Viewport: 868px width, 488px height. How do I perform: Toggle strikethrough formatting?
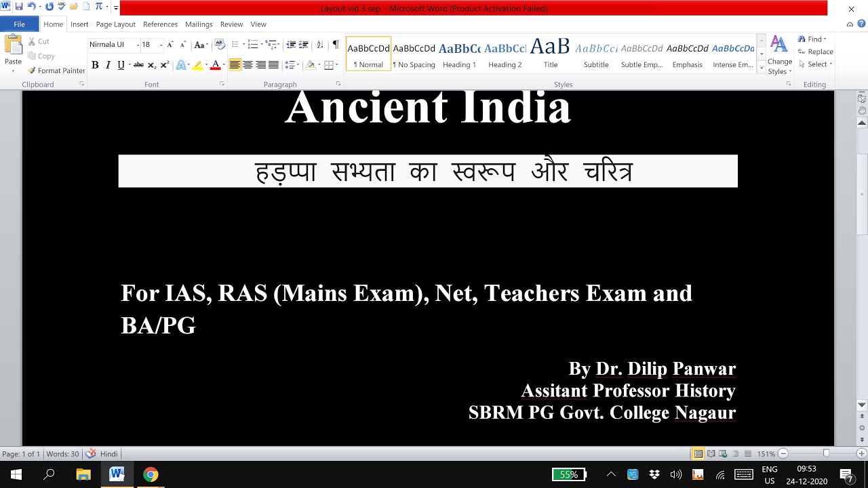point(138,65)
